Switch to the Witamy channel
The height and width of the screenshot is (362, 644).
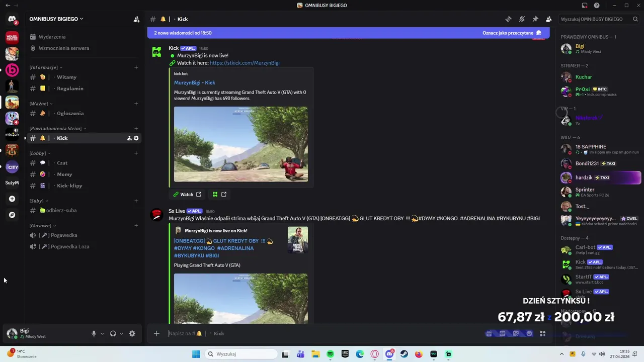(84, 77)
